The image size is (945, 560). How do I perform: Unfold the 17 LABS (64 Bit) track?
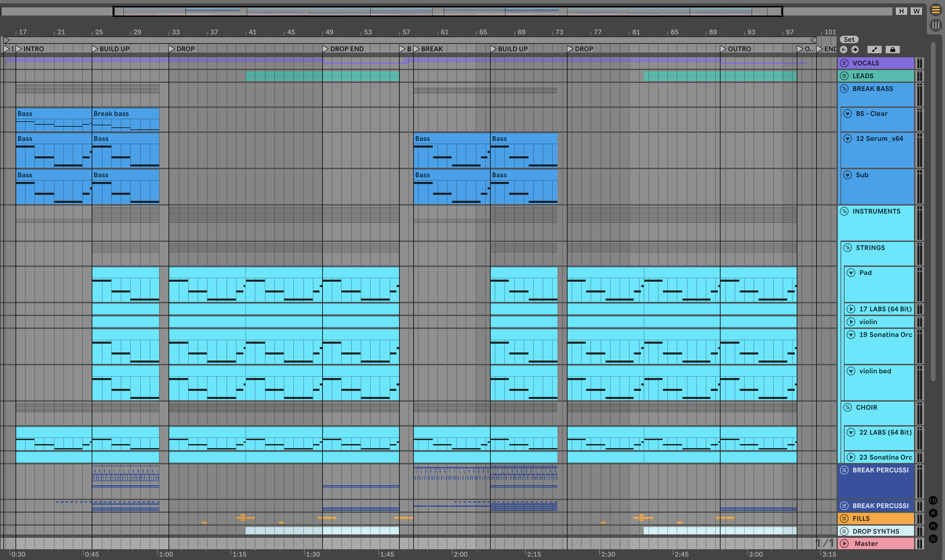pyautogui.click(x=851, y=309)
